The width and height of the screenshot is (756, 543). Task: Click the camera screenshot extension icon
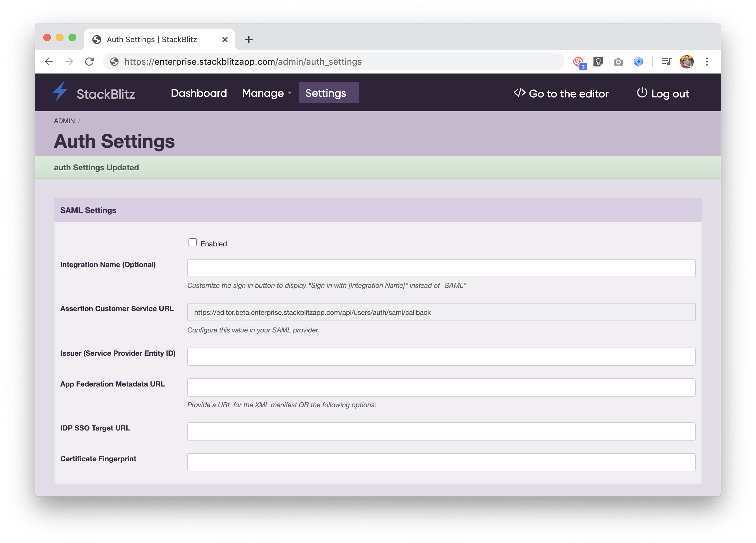click(x=618, y=61)
